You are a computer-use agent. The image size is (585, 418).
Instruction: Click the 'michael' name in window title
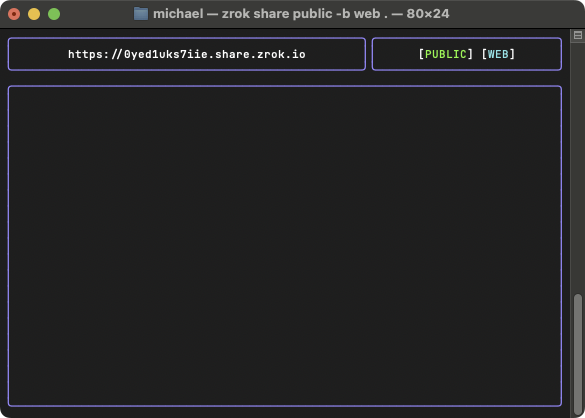point(178,14)
